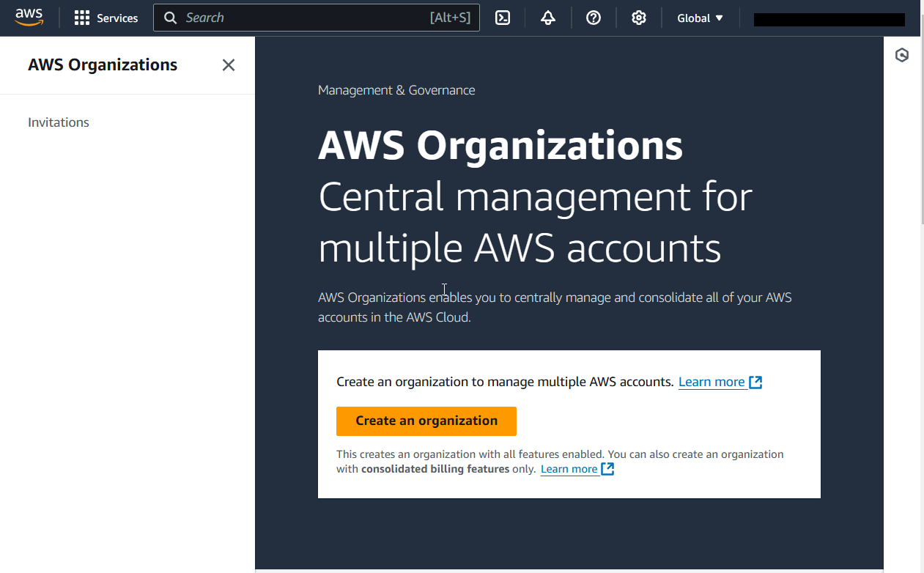Click the Create an organization button
This screenshot has height=573, width=924.
426,421
